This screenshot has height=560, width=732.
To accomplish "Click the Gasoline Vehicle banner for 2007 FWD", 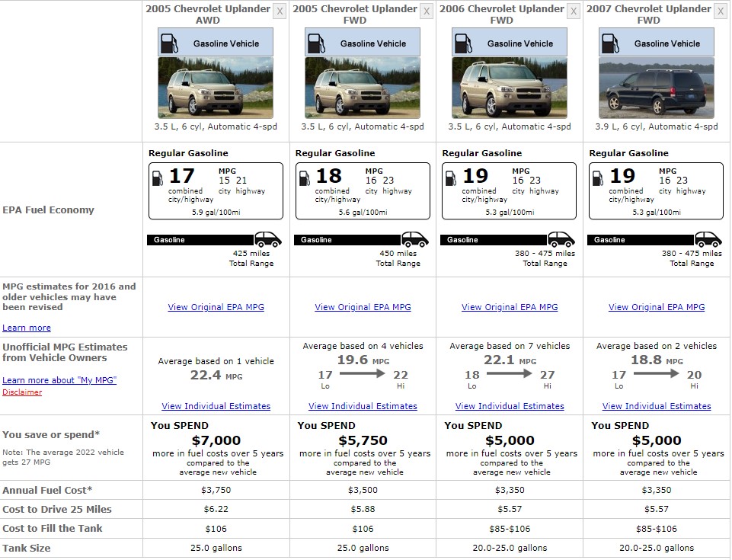I will [x=657, y=43].
